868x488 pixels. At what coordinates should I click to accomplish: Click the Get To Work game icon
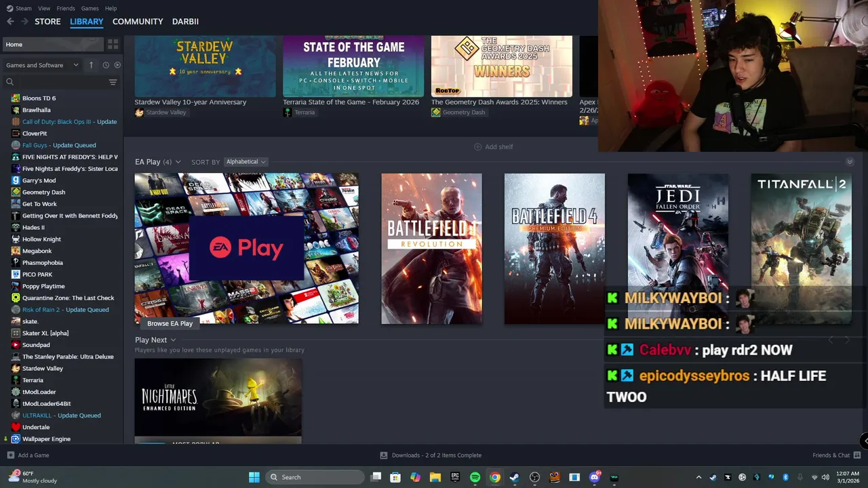point(16,204)
